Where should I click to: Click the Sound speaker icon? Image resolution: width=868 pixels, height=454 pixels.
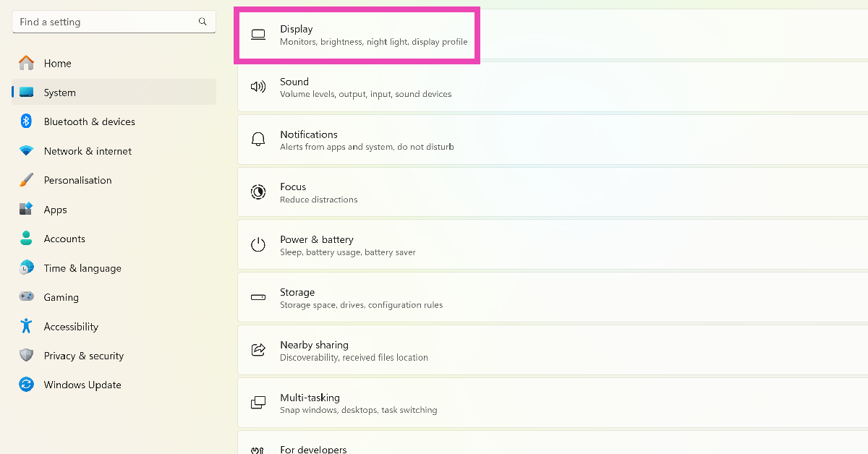258,87
